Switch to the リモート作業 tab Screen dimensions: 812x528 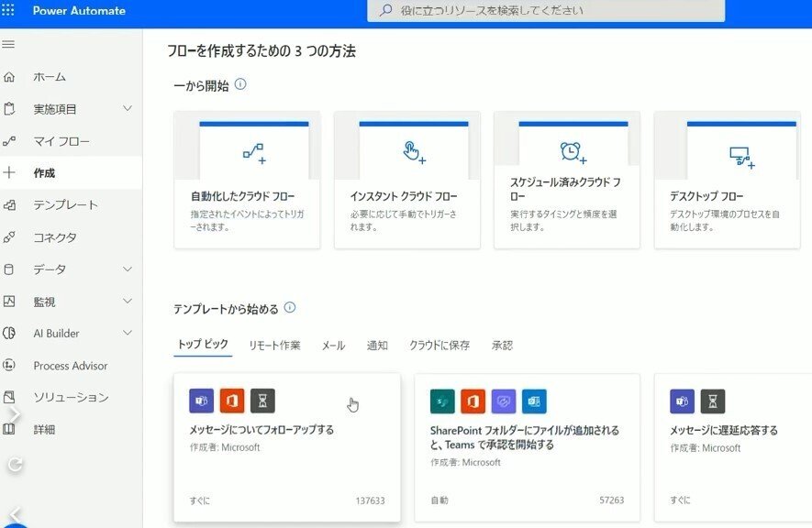[x=274, y=345]
